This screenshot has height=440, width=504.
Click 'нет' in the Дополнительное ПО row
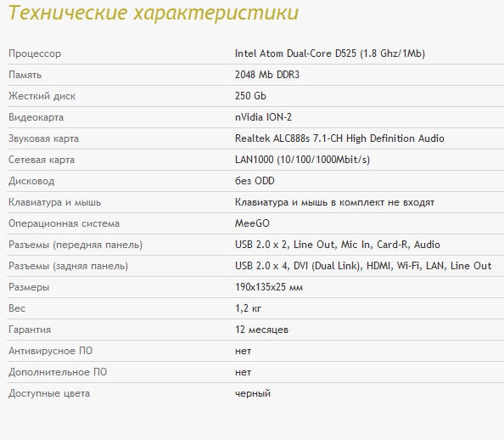[243, 372]
